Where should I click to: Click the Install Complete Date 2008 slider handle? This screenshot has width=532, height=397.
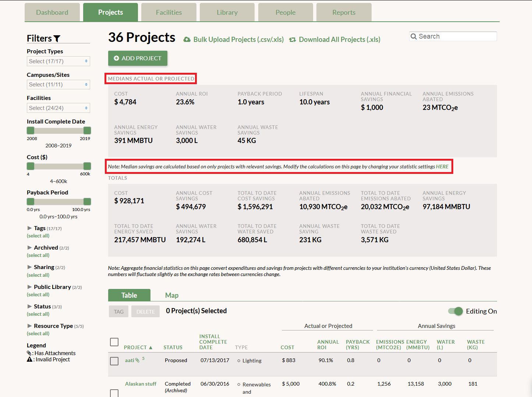(31, 130)
